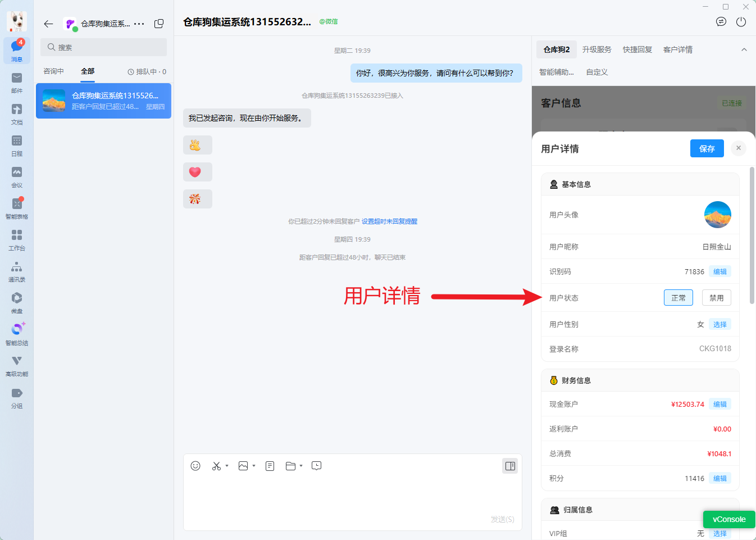Click the 返利账户 value ¥0.00
Screen dimensions: 756x540
(722, 429)
